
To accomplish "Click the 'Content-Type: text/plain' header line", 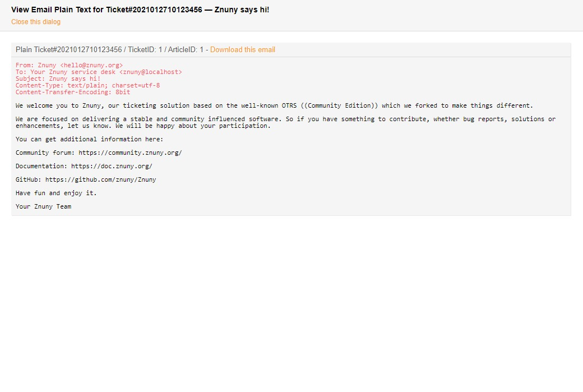I will click(87, 86).
